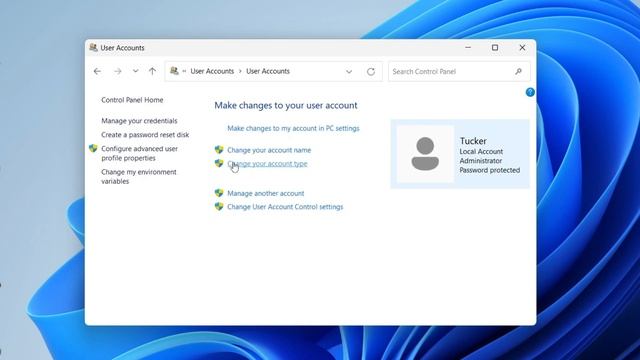Open Manage another account
640x360 pixels.
point(265,193)
